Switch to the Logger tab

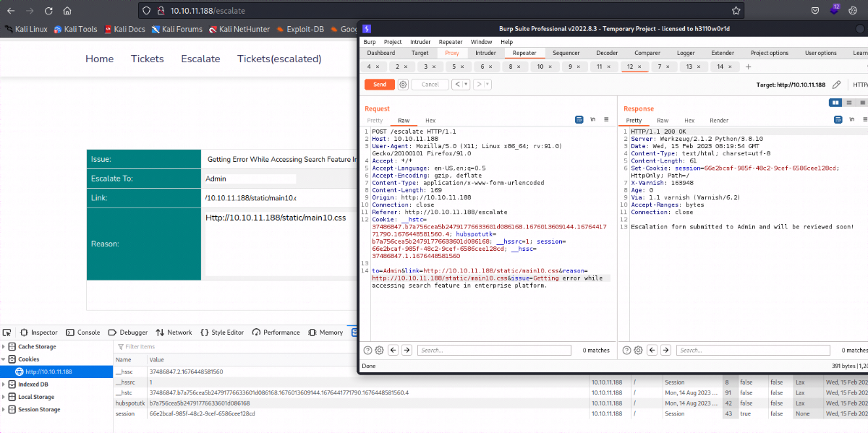(x=686, y=53)
